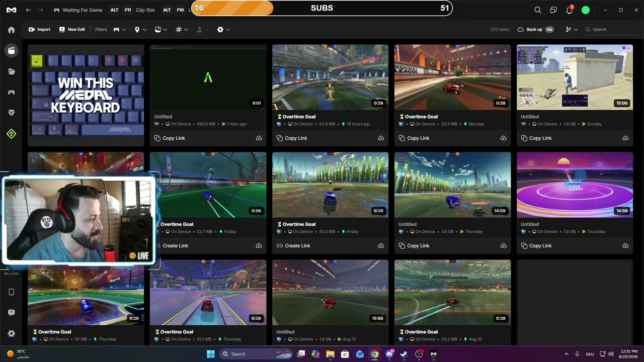Expand the hashtag filter dropdown
The width and height of the screenshot is (644, 362).
click(x=182, y=30)
